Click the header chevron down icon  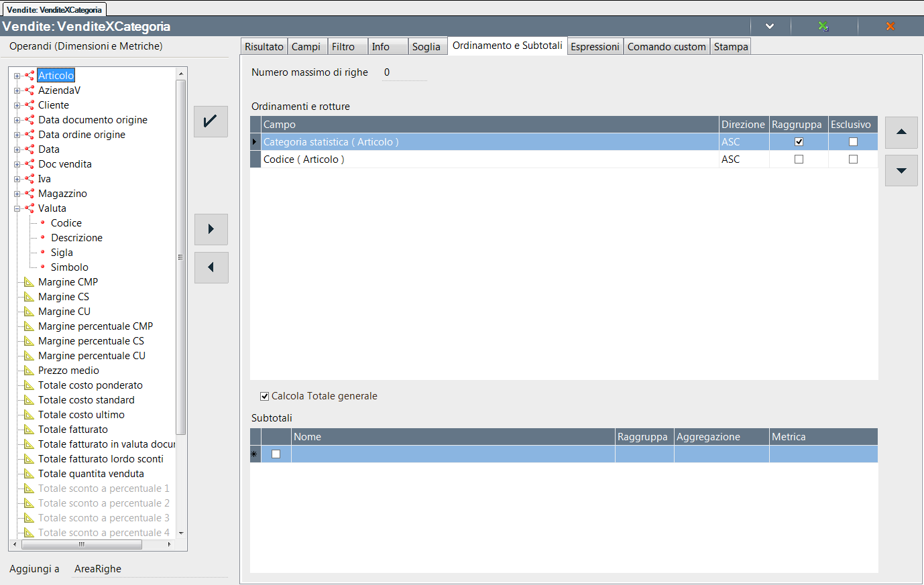pyautogui.click(x=770, y=26)
